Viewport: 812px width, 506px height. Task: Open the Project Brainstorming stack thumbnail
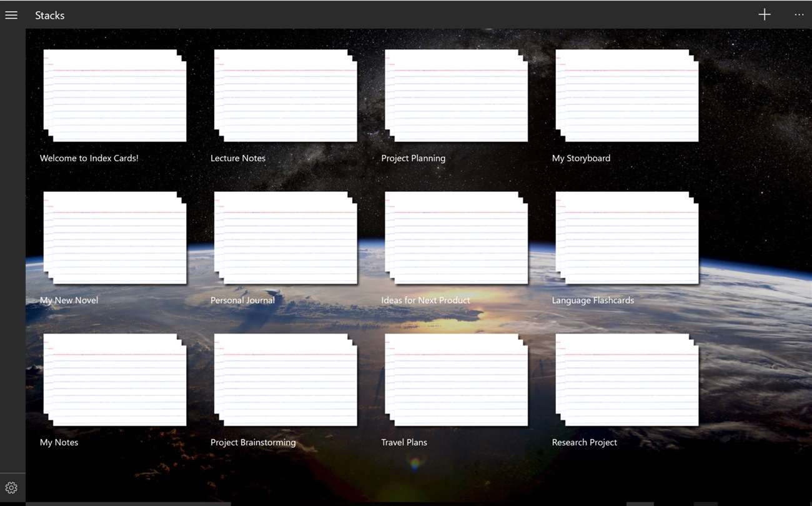tap(285, 380)
